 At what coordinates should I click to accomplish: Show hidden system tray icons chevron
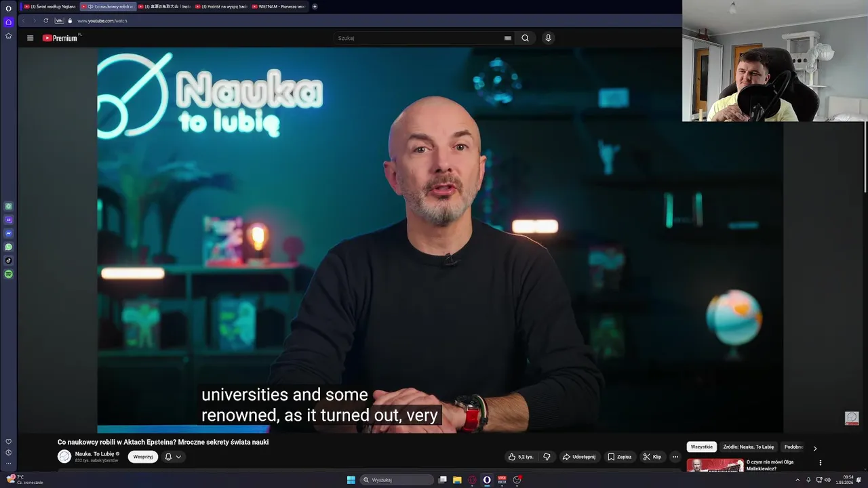[797, 480]
